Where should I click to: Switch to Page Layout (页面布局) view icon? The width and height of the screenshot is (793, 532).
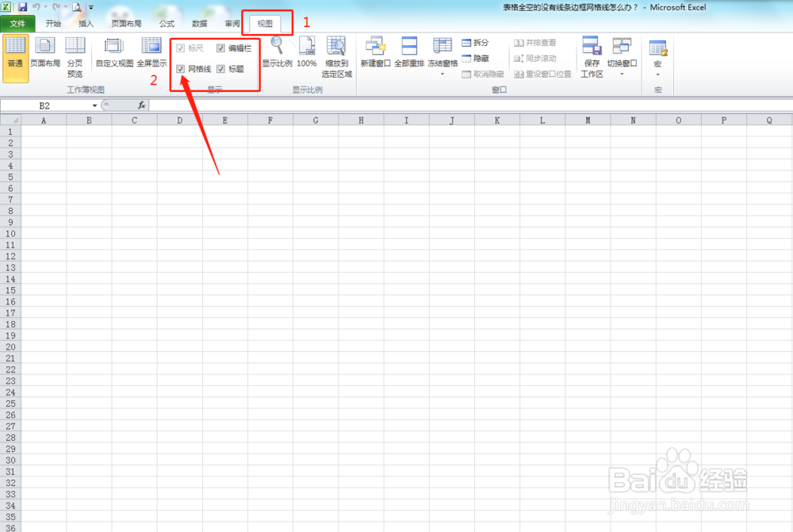tap(45, 52)
